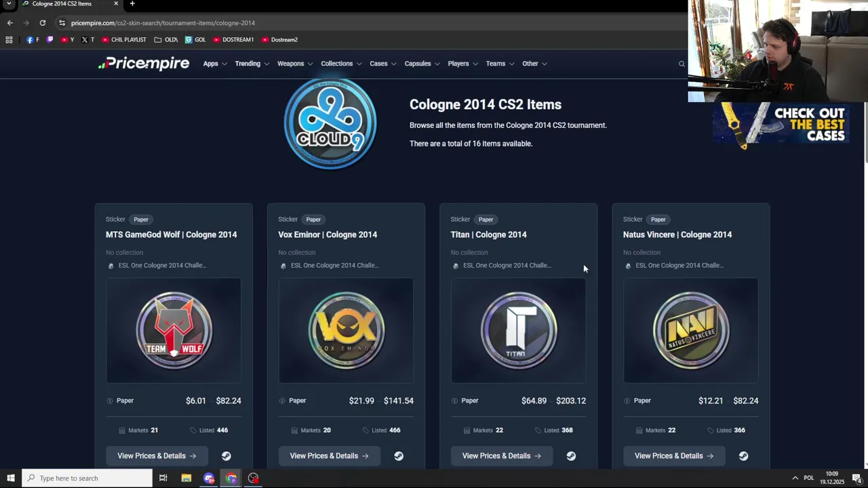Open the Twitch bookmark icon
The width and height of the screenshot is (868, 488).
tap(50, 39)
